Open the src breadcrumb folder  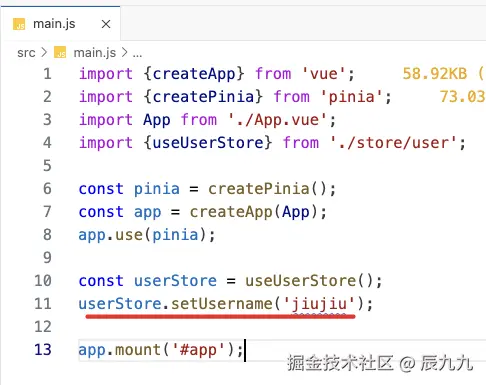tap(26, 53)
